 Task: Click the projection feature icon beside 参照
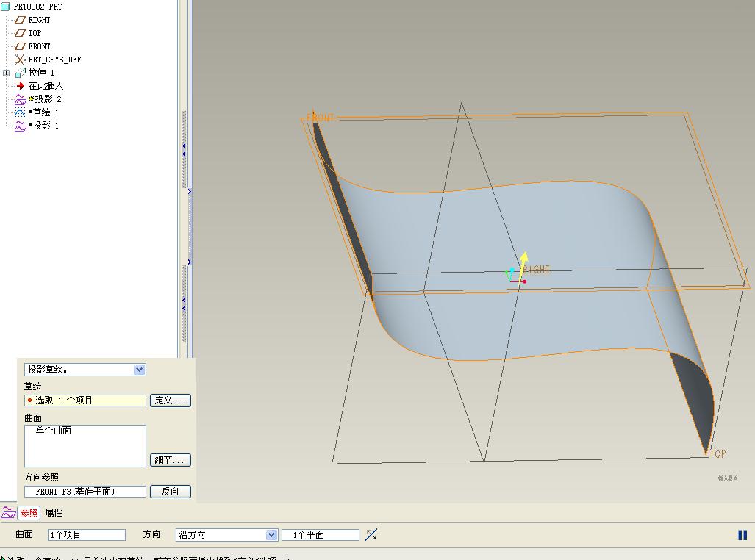point(8,513)
